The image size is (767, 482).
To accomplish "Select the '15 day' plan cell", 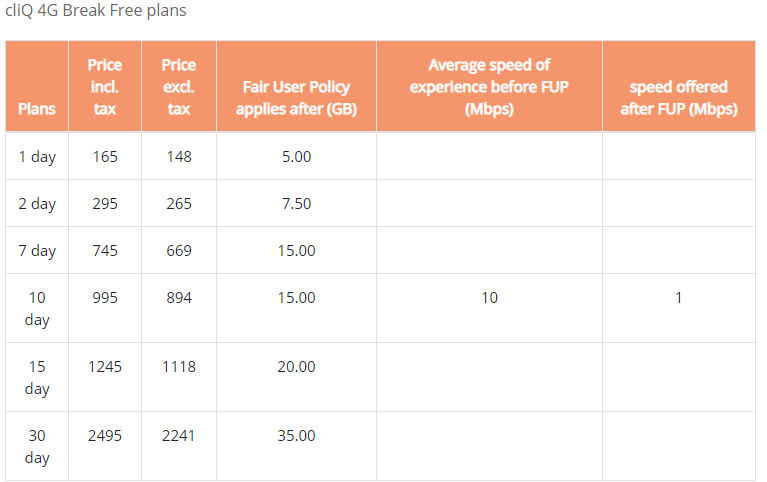I will [37, 377].
